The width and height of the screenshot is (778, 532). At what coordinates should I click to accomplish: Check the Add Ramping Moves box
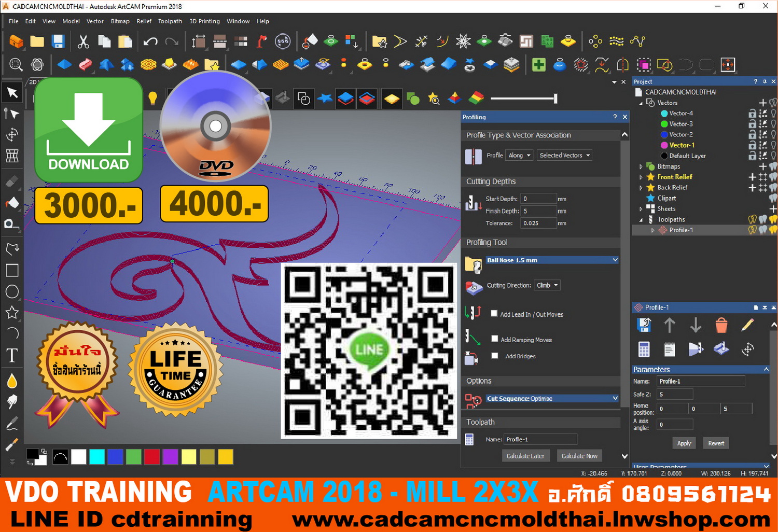[x=495, y=339]
